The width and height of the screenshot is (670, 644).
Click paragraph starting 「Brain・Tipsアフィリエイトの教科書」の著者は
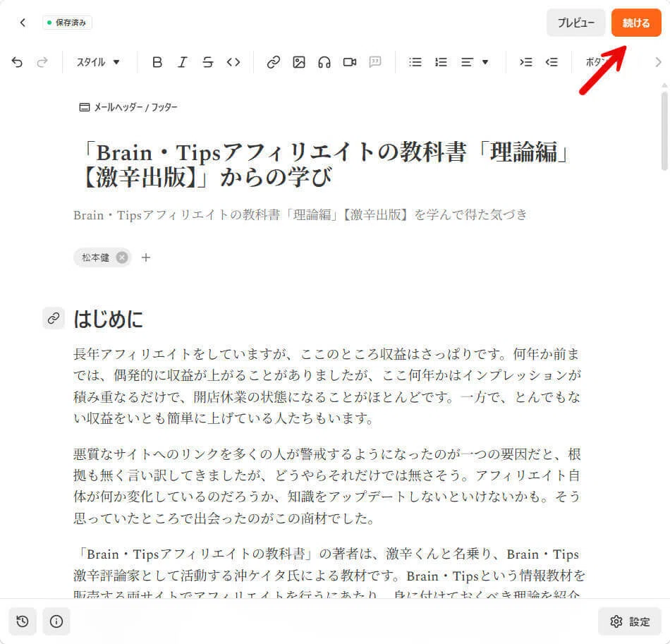click(329, 573)
